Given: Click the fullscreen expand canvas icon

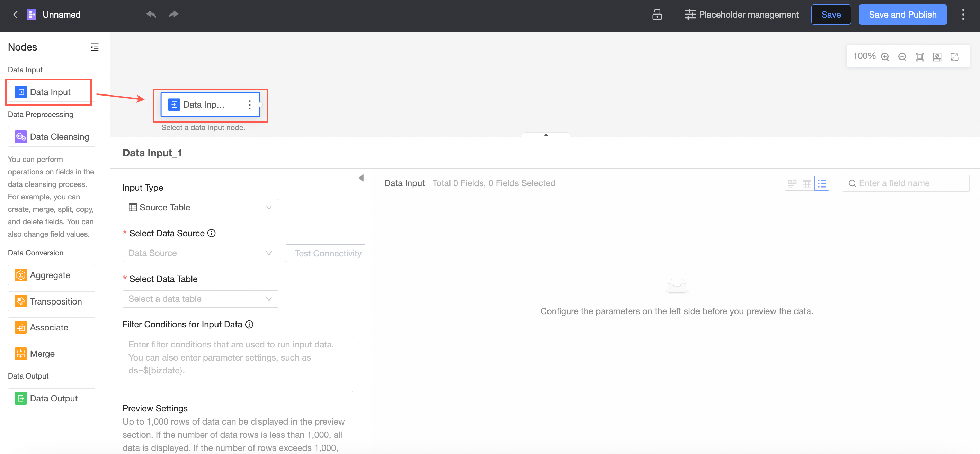Looking at the screenshot, I should [954, 57].
